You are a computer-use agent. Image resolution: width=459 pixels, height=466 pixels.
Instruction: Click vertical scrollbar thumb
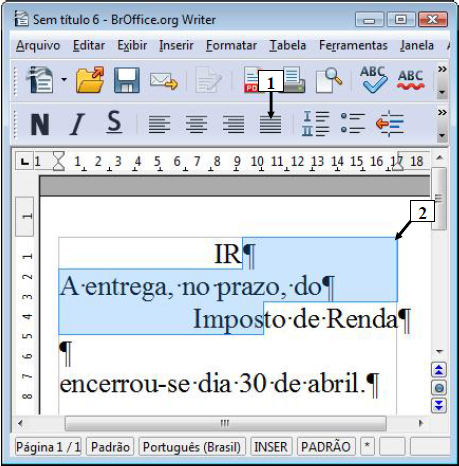pos(439,199)
